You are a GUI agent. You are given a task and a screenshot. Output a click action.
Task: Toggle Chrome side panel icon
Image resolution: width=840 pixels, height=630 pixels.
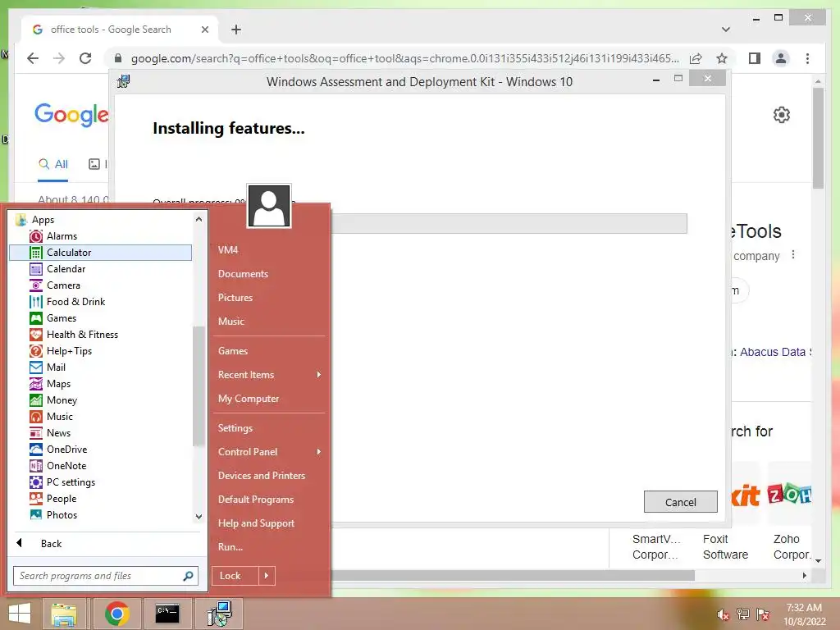point(755,58)
